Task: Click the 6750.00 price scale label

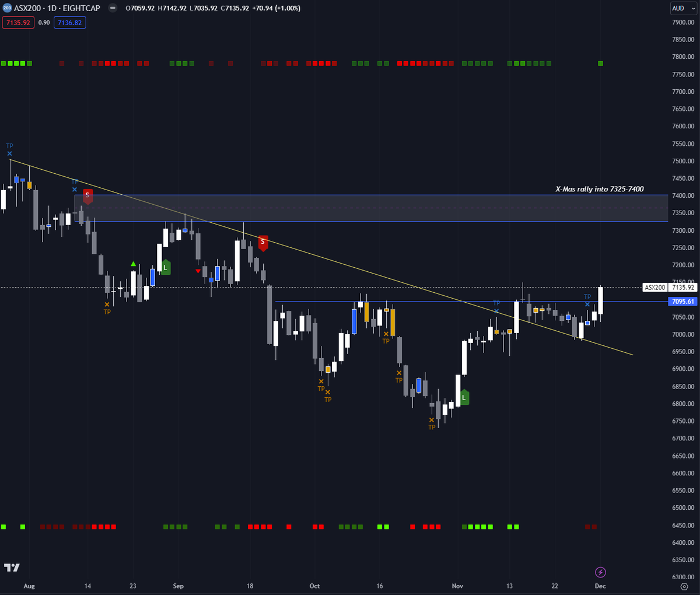Action: coord(683,421)
